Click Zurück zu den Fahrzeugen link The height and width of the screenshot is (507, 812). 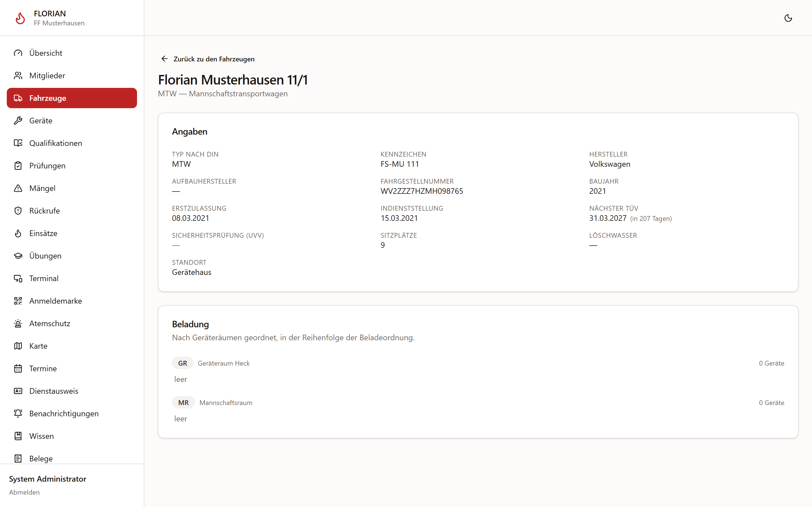click(x=214, y=59)
